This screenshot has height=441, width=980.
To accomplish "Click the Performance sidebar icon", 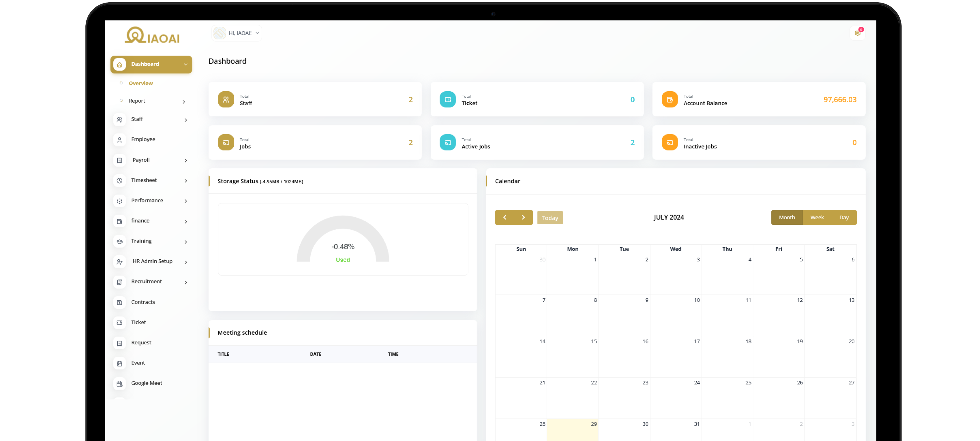I will click(119, 201).
